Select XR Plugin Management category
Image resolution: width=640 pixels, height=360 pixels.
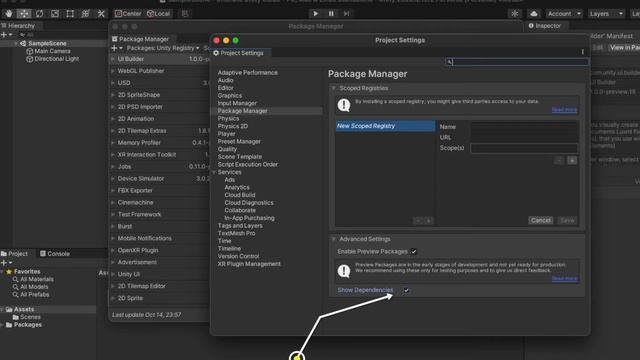pyautogui.click(x=249, y=264)
